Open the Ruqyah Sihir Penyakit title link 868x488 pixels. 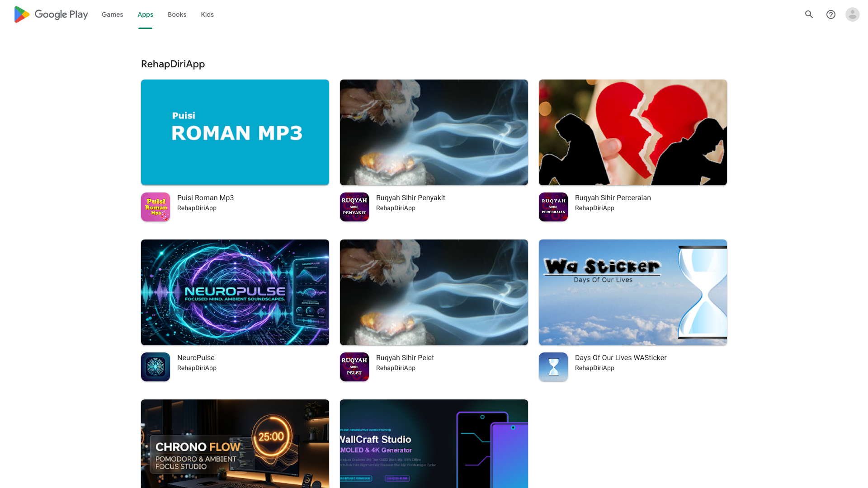(x=410, y=198)
